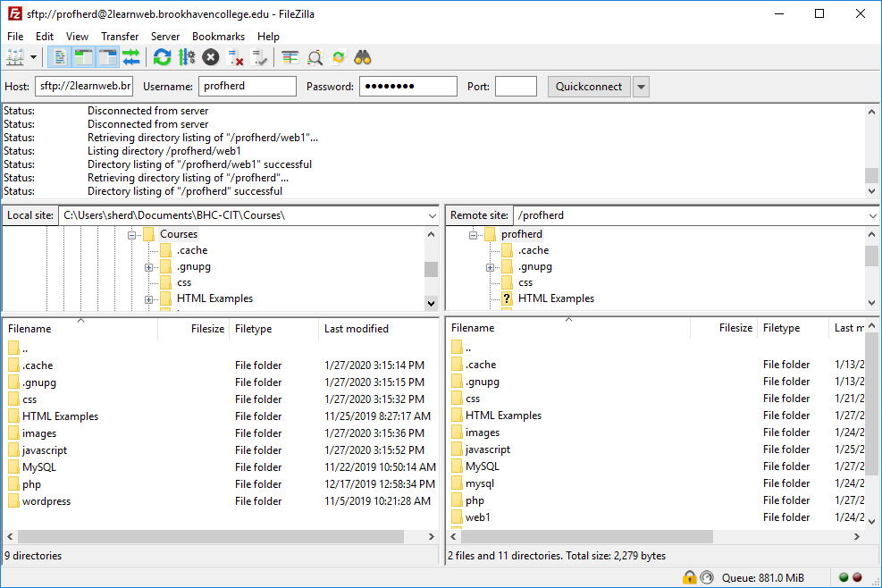
Task: Search for files recursively with binoculars
Action: (363, 57)
